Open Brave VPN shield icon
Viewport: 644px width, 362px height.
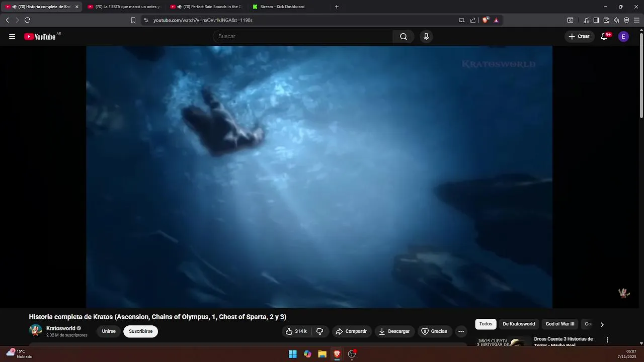tap(626, 20)
